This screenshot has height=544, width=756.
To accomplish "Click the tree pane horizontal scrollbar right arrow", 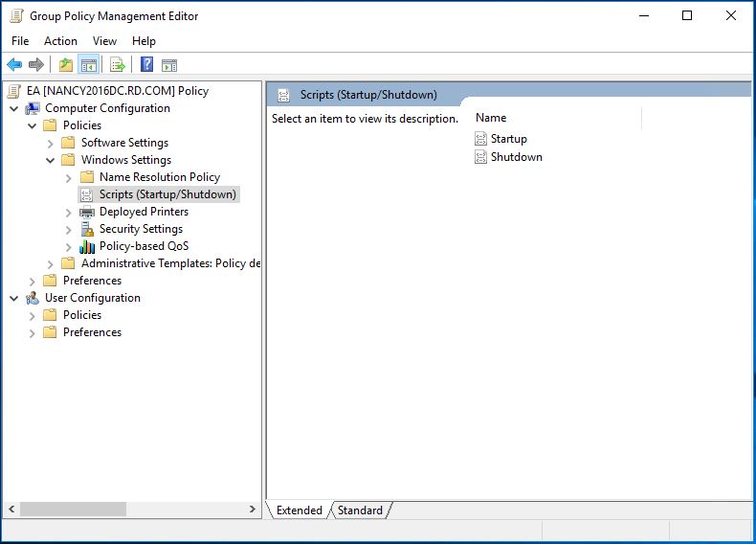I will tap(253, 510).
